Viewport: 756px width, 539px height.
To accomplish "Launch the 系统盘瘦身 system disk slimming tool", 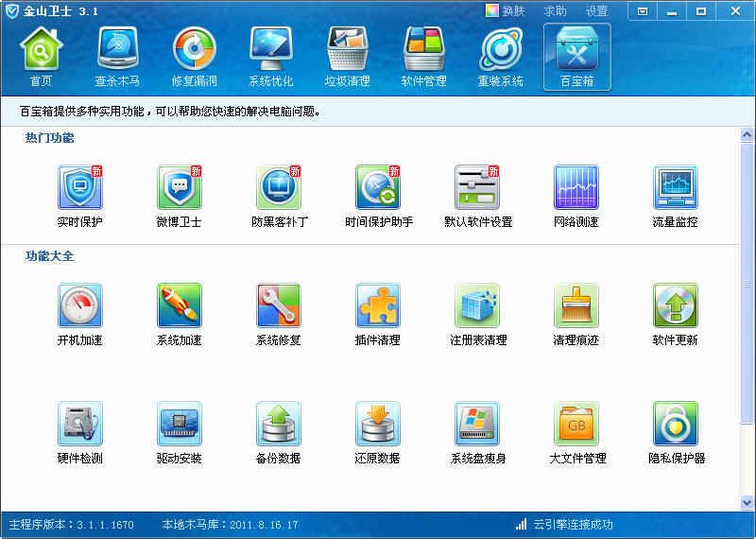I will click(477, 425).
